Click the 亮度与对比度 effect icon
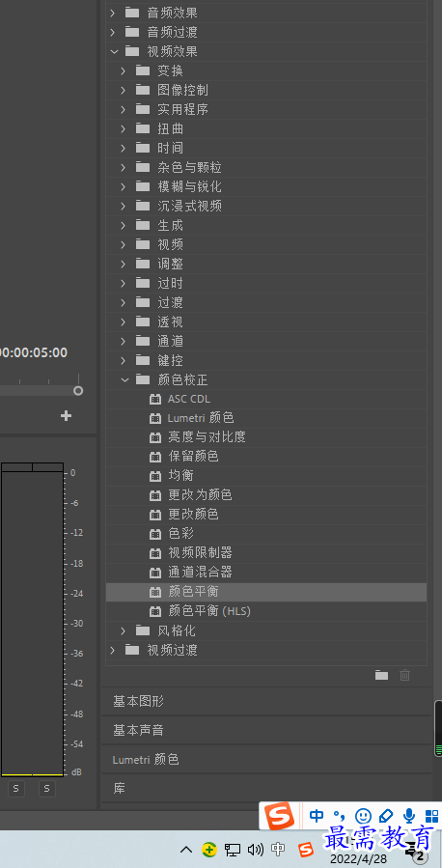The height and width of the screenshot is (868, 442). coord(155,437)
